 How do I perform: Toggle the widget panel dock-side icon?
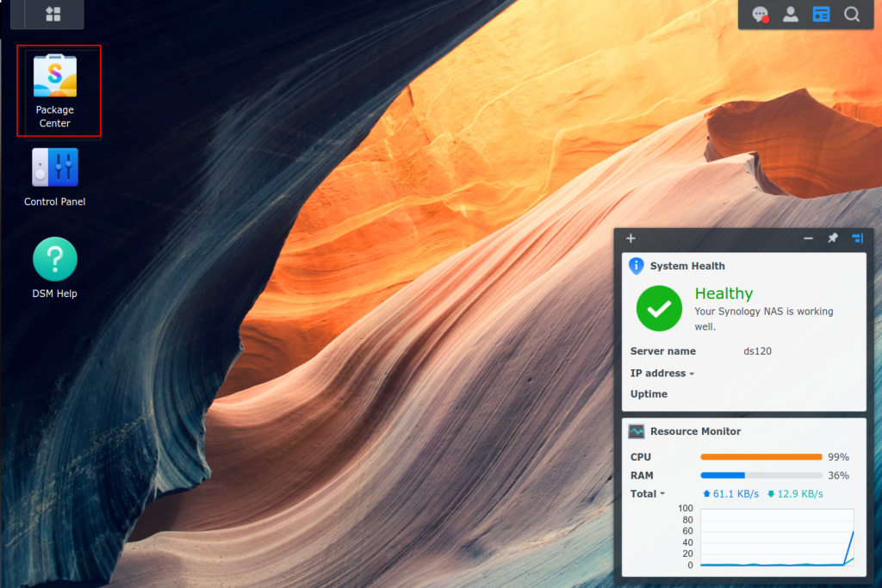click(857, 238)
